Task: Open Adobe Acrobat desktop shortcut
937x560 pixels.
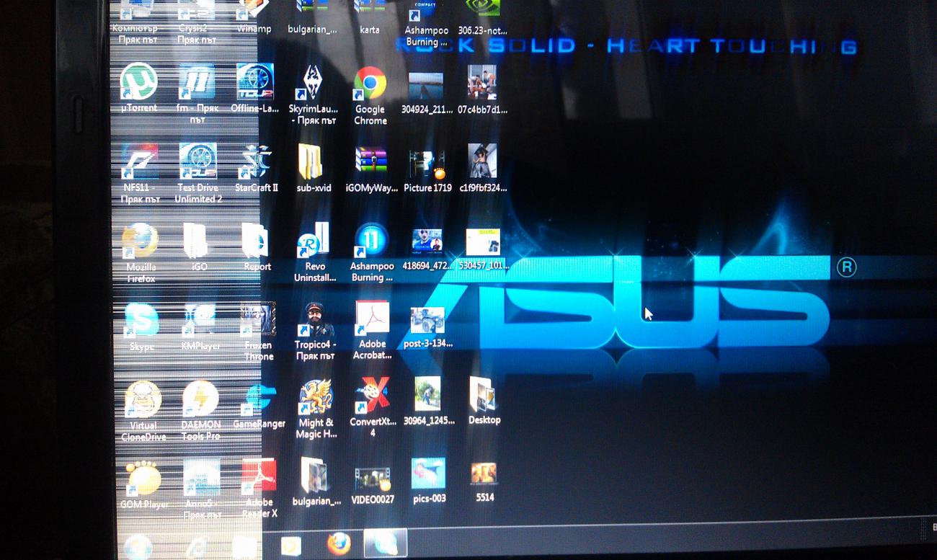Action: [372, 320]
